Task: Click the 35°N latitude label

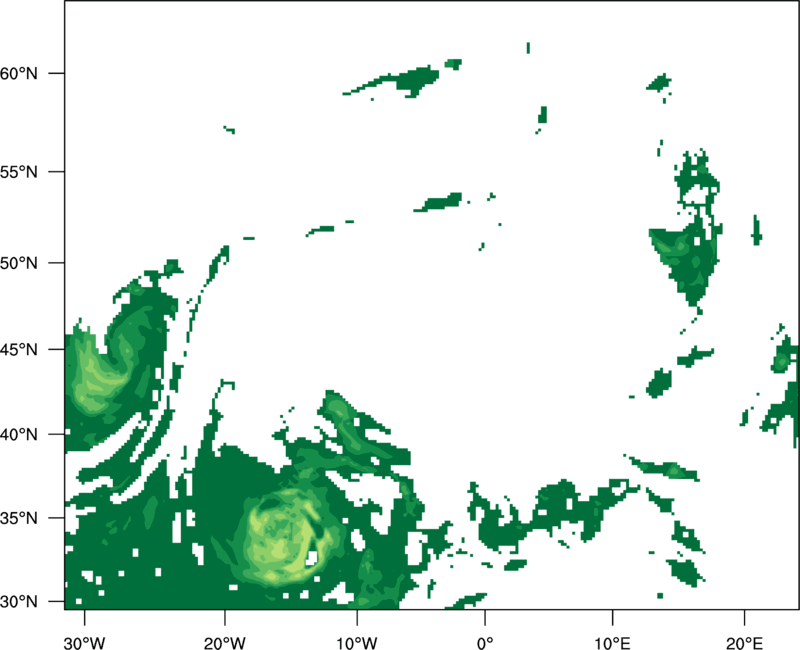Action: [x=19, y=518]
